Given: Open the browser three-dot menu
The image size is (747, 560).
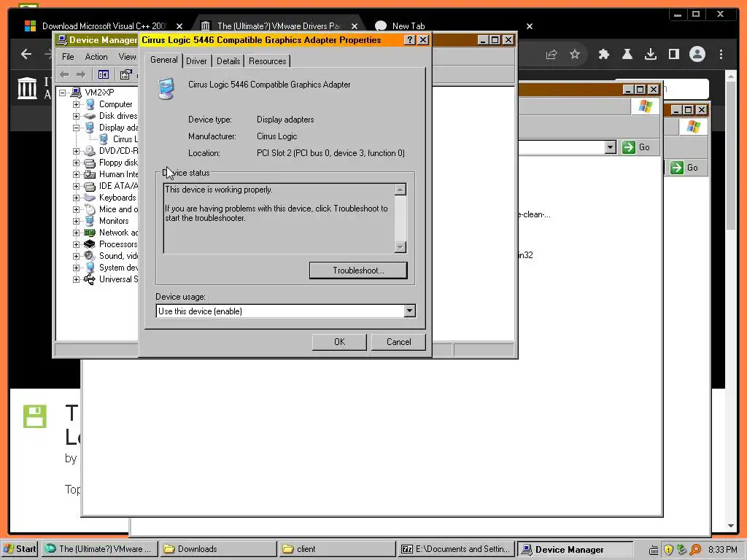Looking at the screenshot, I should 721,54.
